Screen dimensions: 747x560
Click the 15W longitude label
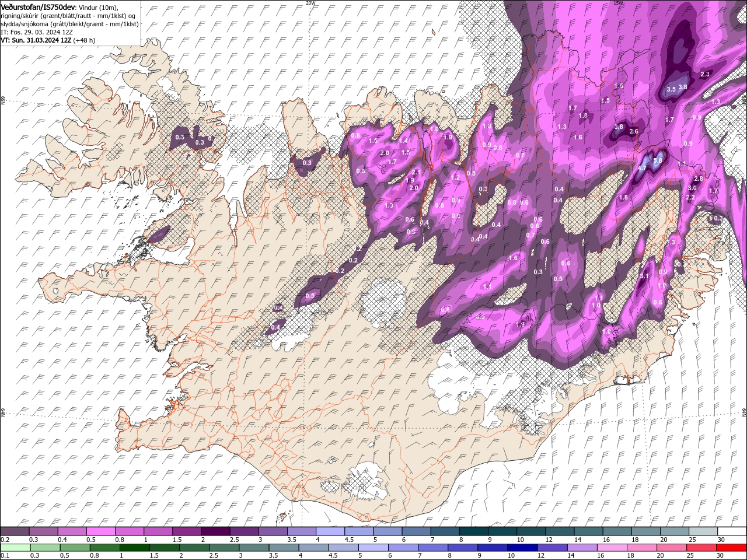coord(618,2)
